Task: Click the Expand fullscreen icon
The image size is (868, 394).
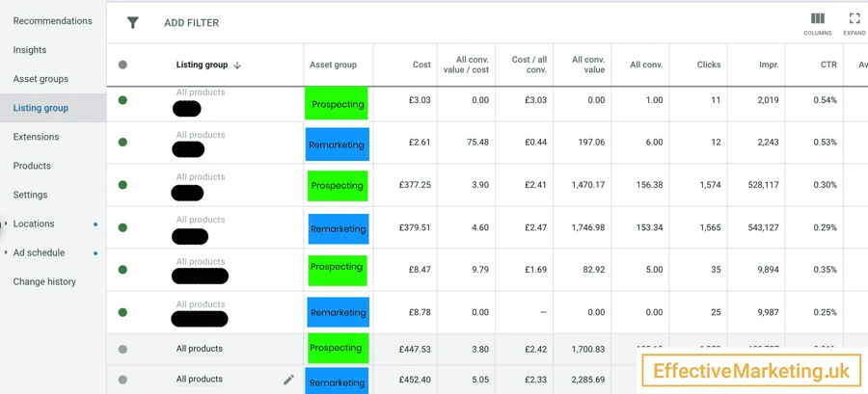Action: click(854, 19)
